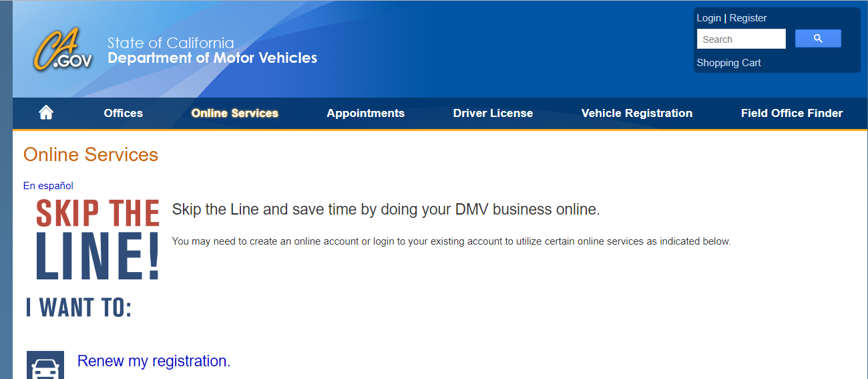Open the Online Services menu item
The height and width of the screenshot is (379, 868).
tap(235, 113)
